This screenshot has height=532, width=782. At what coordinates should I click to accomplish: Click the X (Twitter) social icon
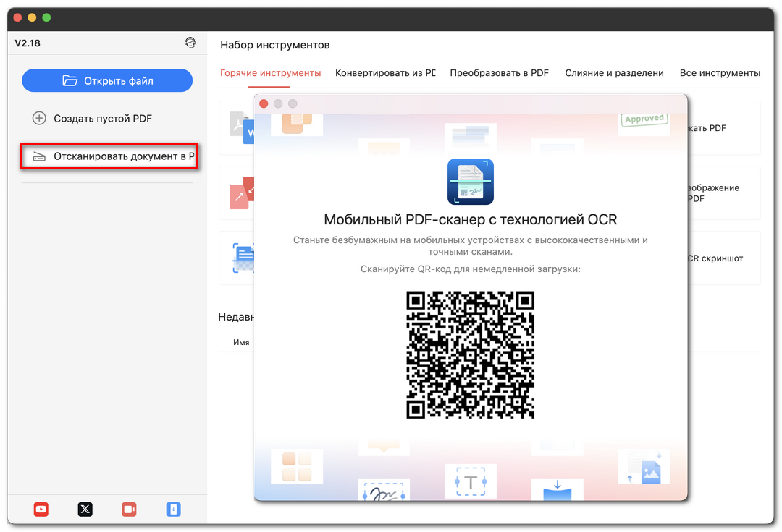[x=85, y=509]
